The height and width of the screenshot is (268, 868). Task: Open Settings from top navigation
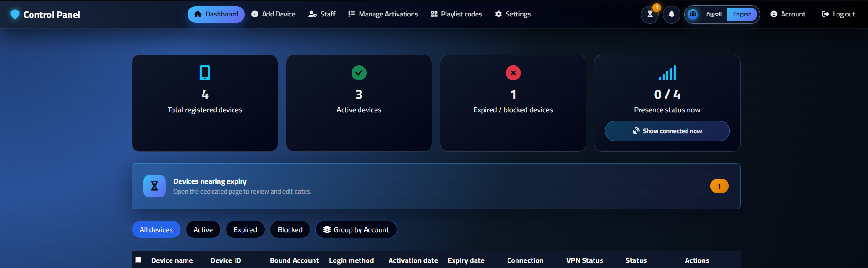tap(513, 14)
